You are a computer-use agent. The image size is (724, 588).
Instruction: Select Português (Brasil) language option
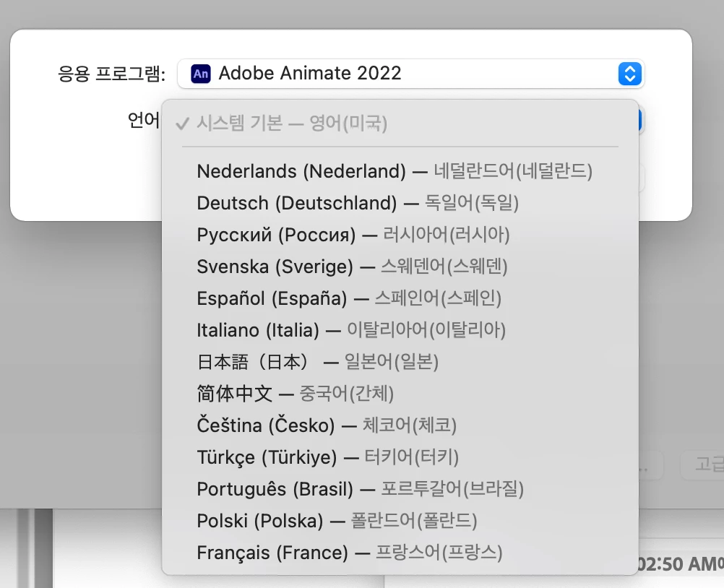tap(400, 489)
